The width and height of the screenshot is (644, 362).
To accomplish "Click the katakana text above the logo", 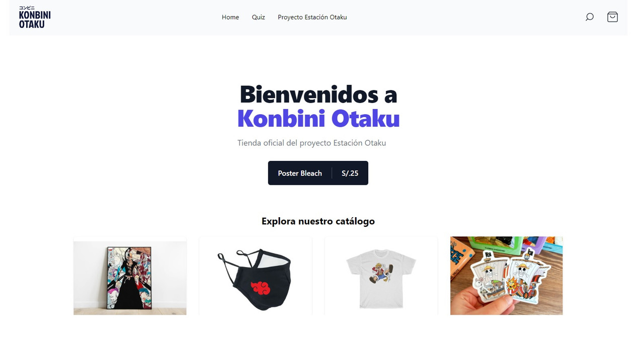I will pos(27,8).
